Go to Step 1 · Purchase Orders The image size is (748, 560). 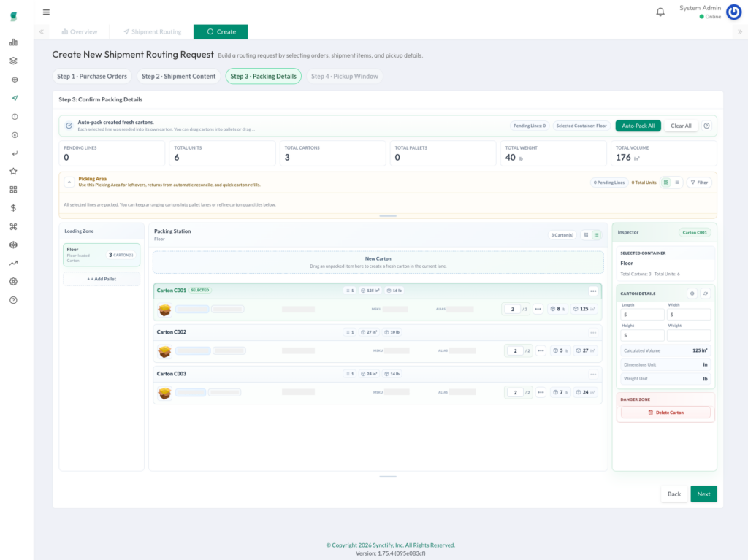[92, 77]
